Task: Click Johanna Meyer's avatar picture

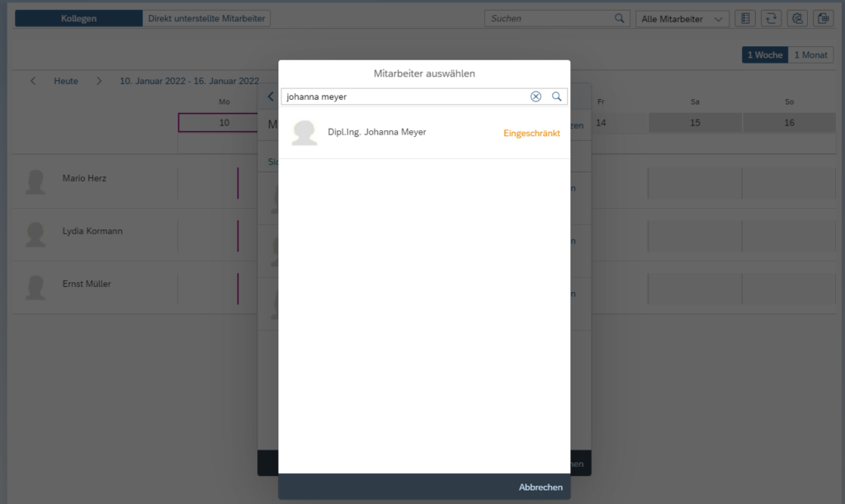Action: click(304, 133)
